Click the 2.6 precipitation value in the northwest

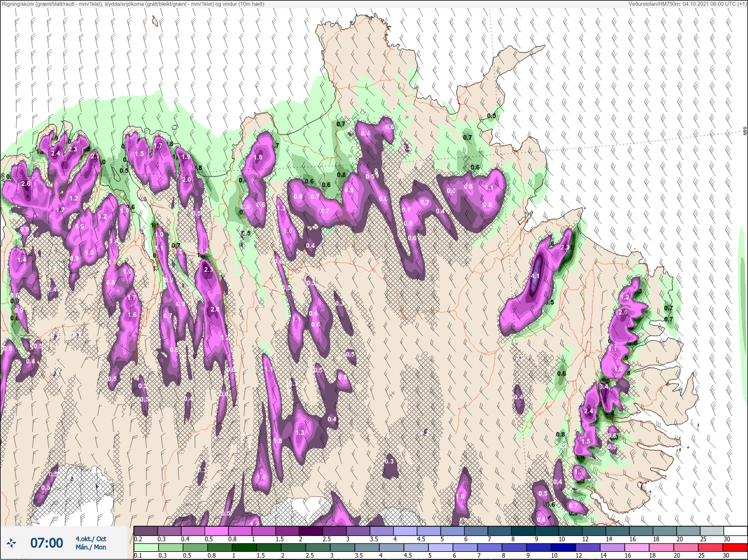click(26, 184)
